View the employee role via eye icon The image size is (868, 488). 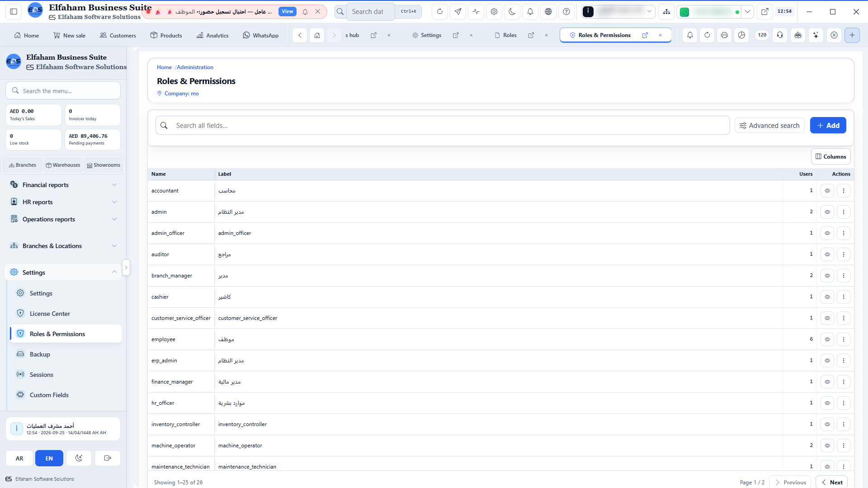(x=827, y=339)
